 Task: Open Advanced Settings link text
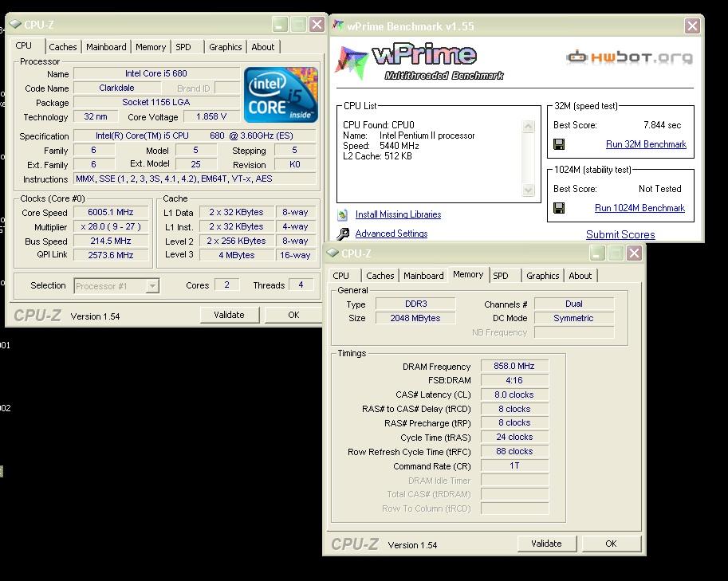coord(392,234)
